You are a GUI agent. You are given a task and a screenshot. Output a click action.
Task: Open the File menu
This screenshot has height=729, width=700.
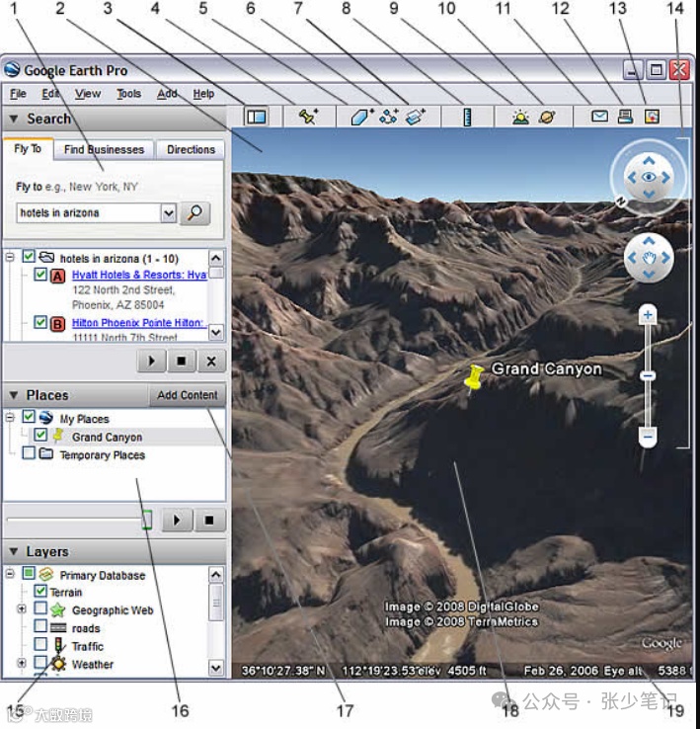coord(18,94)
